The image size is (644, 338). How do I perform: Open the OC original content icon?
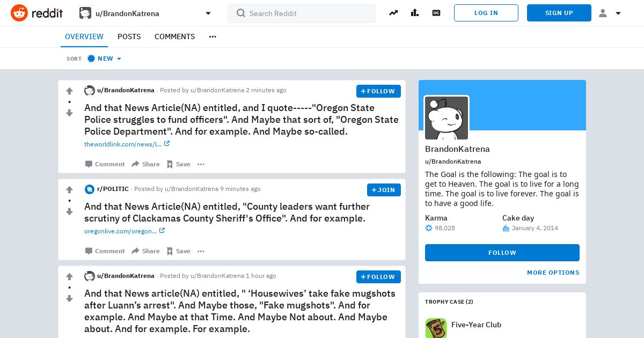tap(436, 13)
